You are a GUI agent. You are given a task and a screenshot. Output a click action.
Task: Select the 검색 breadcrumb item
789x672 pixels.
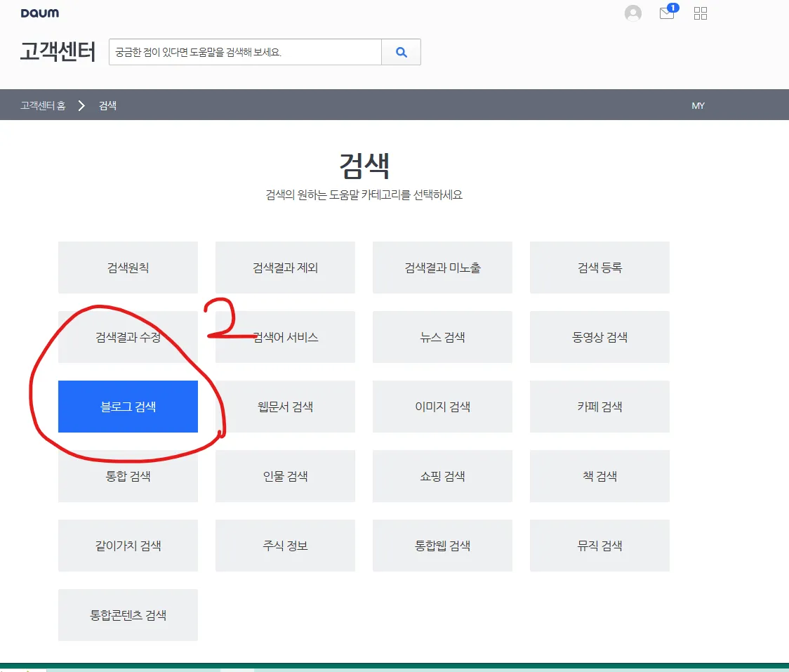[108, 105]
